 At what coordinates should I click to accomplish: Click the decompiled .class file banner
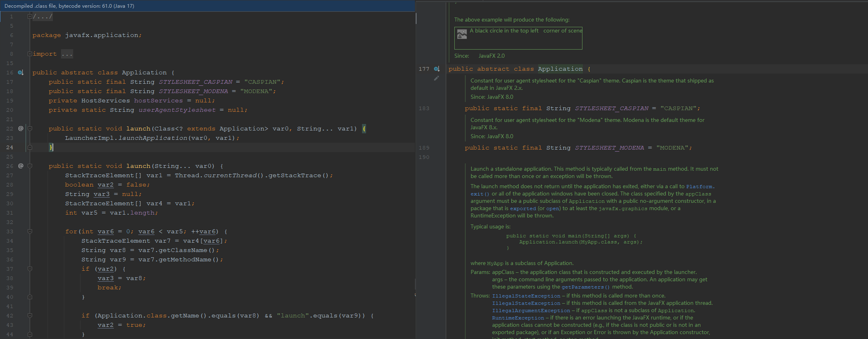pyautogui.click(x=207, y=6)
